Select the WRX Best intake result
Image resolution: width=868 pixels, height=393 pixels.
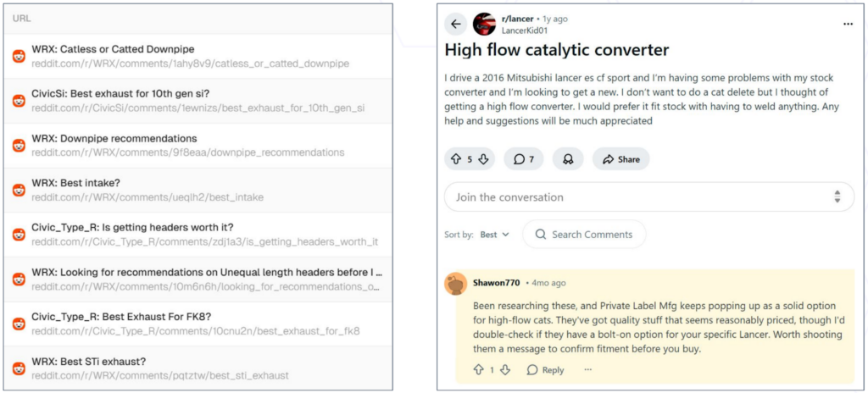point(76,183)
